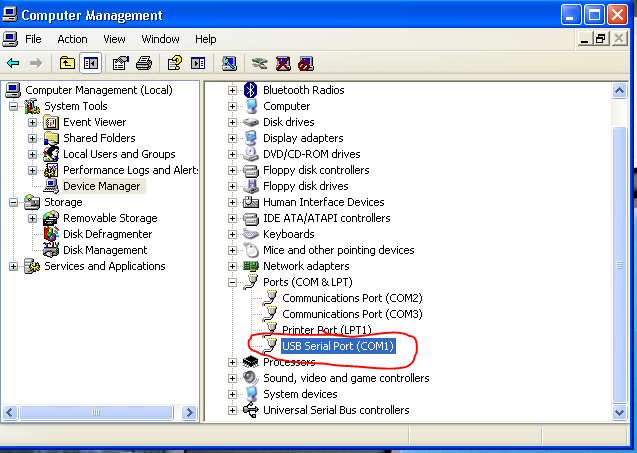Click the Sound, video and game controllers icon
This screenshot has height=453, width=637.
pyautogui.click(x=251, y=378)
